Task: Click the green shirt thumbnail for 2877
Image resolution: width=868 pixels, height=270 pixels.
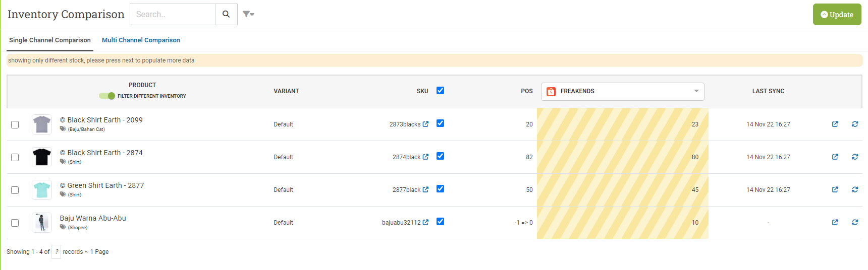Action: coord(42,190)
